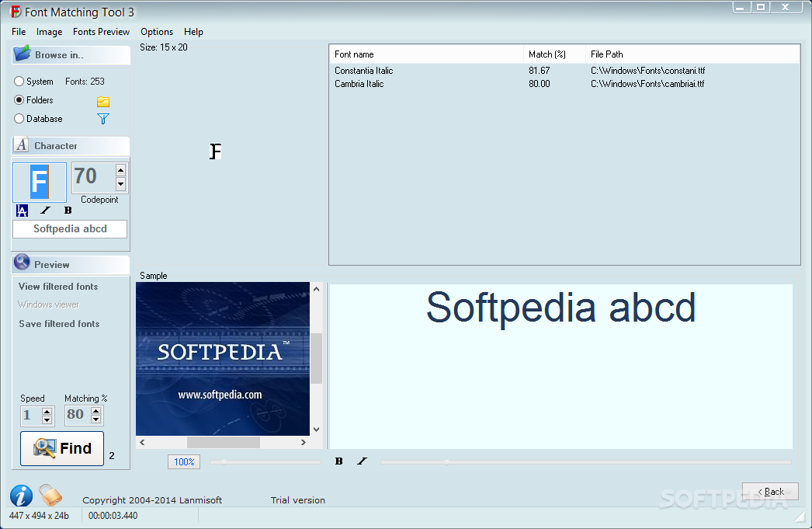Click the Windows viewer option
812x529 pixels.
coord(49,305)
